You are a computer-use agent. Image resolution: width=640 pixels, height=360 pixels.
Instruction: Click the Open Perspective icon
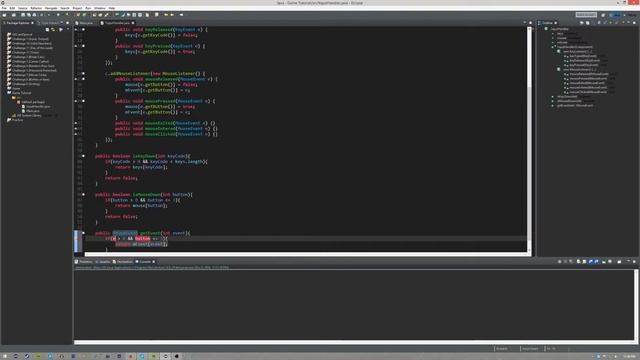(603, 15)
